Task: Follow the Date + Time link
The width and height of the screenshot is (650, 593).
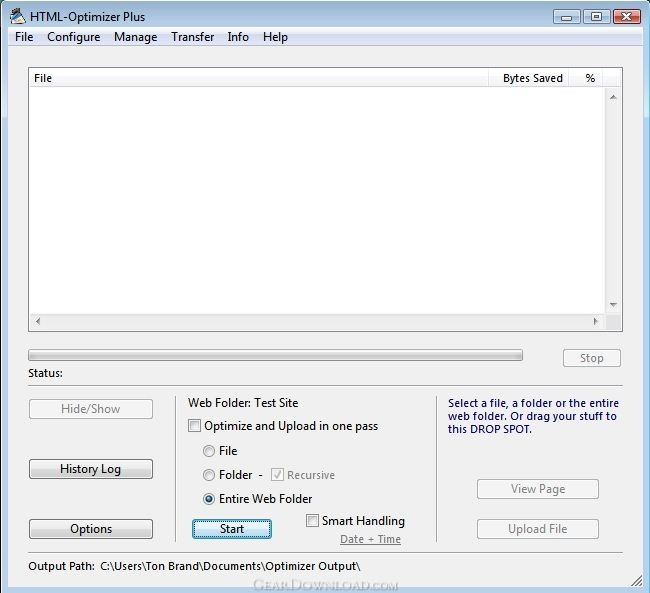Action: (370, 539)
